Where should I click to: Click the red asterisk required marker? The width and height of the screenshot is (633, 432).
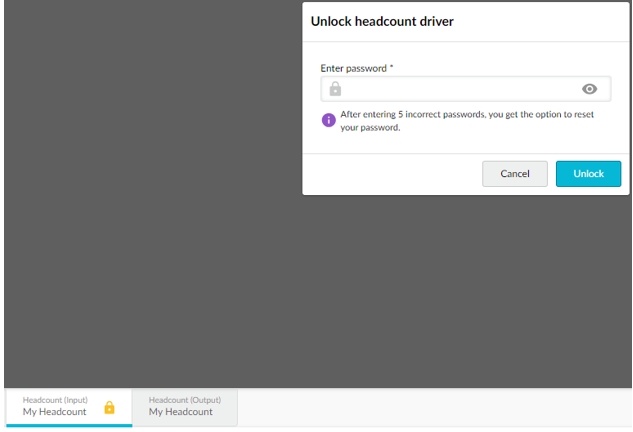click(x=392, y=68)
